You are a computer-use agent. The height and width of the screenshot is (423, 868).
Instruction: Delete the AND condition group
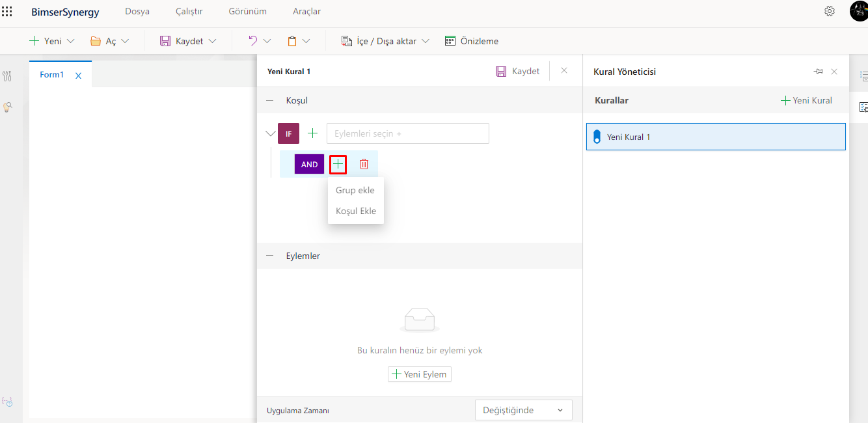point(364,164)
